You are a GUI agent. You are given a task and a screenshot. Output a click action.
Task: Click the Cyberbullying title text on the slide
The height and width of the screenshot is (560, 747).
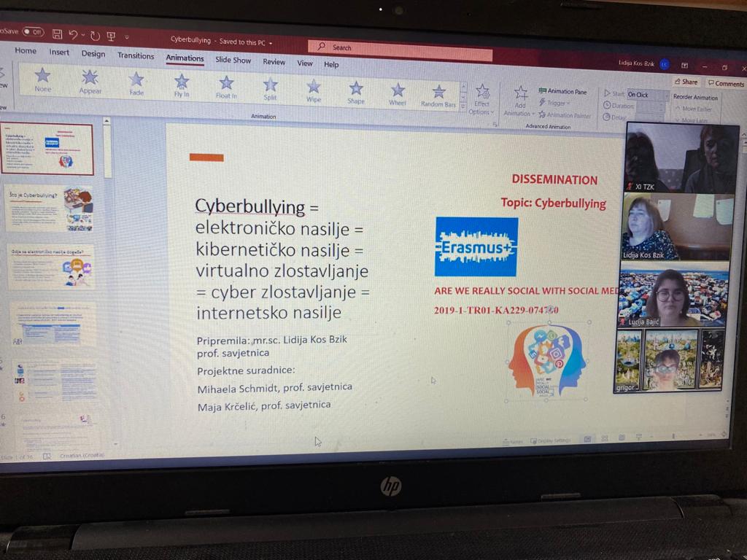pos(250,206)
